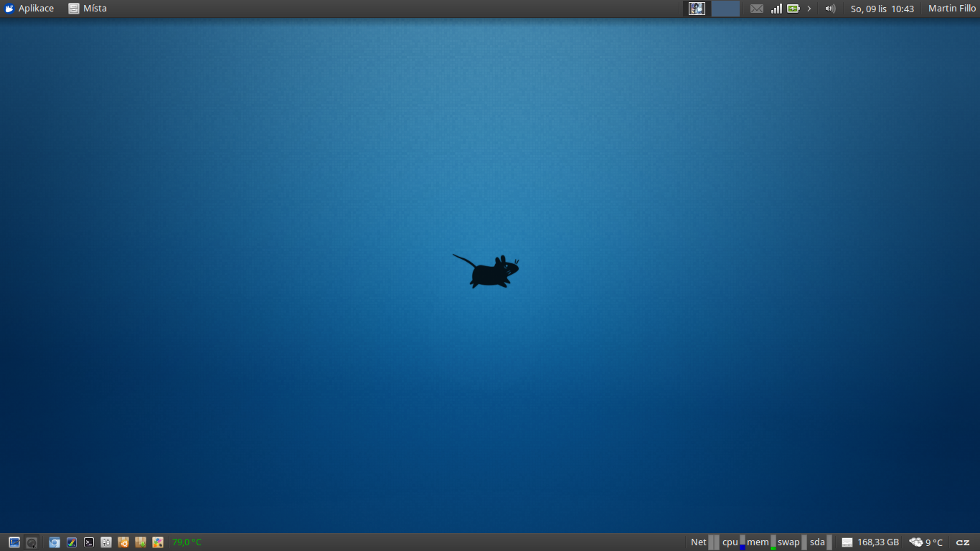
Task: Switch the cz keyboard layout indicator
Action: [963, 542]
